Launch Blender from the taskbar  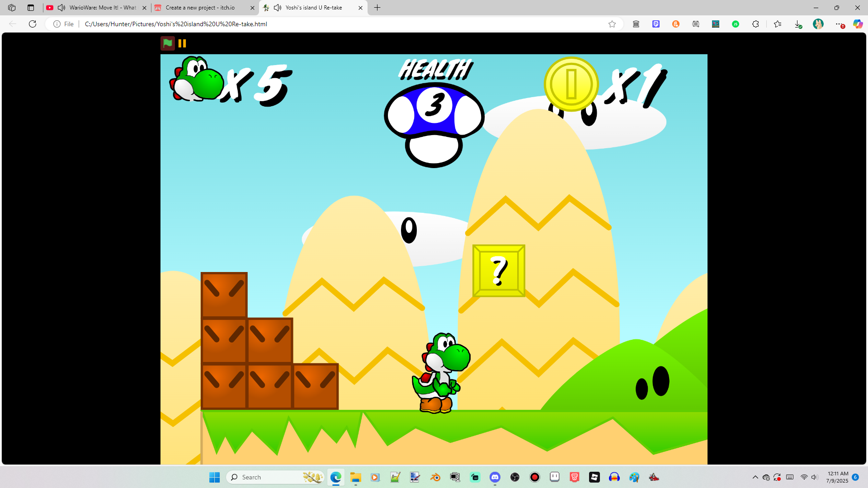(x=435, y=477)
